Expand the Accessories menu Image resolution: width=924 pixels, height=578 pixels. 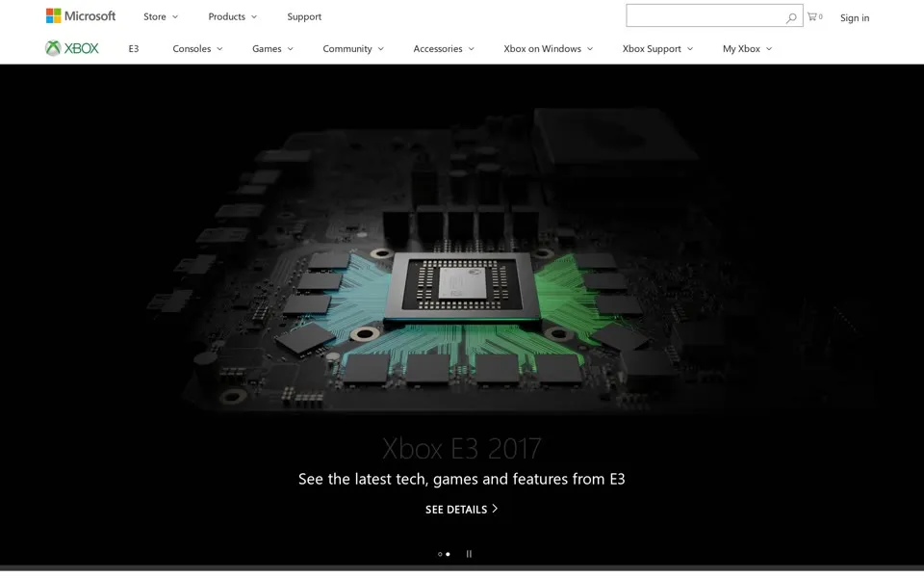(443, 48)
